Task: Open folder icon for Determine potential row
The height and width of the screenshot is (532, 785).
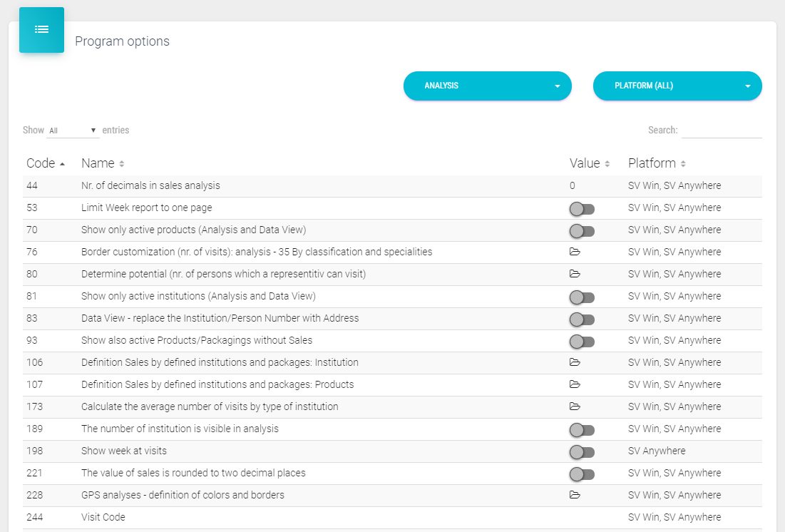Action: (x=575, y=274)
